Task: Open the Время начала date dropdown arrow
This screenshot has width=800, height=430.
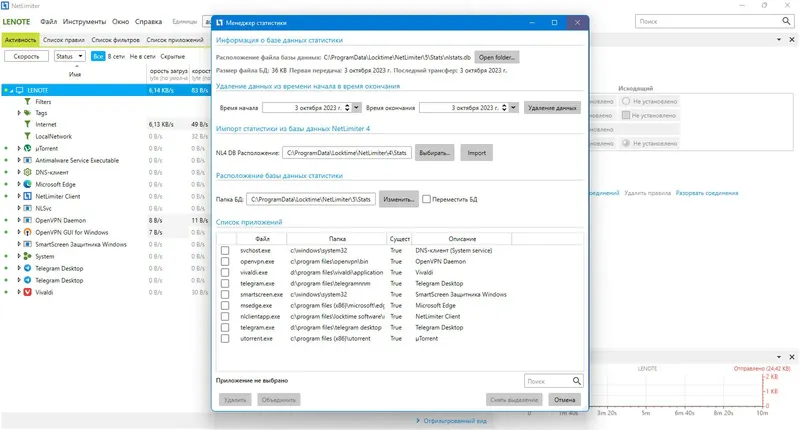Action: pos(357,108)
